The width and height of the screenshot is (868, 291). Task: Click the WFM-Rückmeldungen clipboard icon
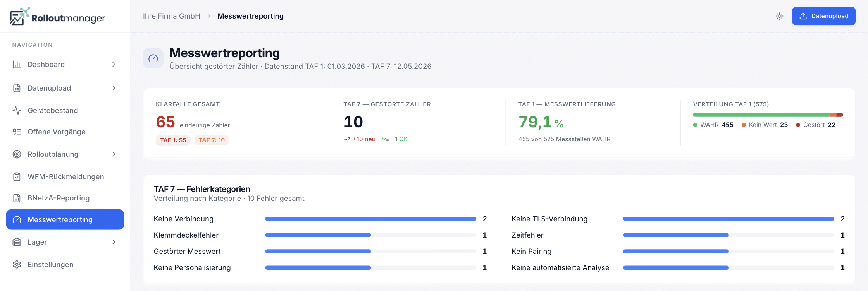coord(17,177)
